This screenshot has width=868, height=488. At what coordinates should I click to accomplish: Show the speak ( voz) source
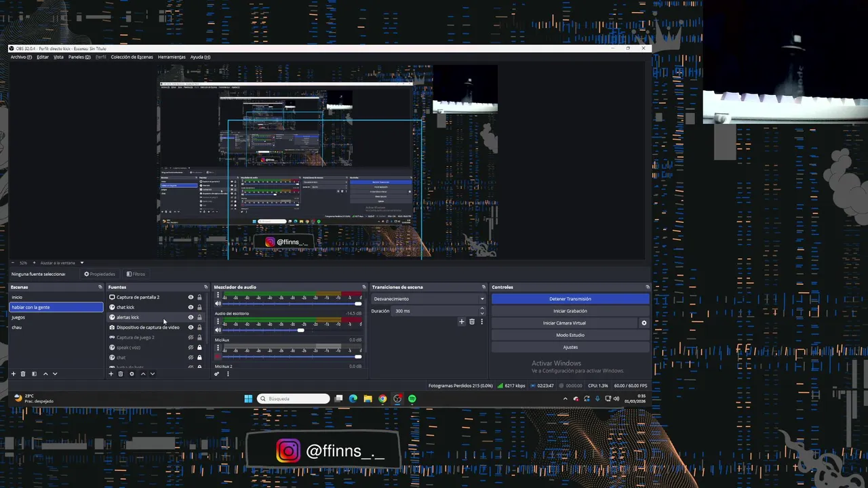click(x=191, y=347)
